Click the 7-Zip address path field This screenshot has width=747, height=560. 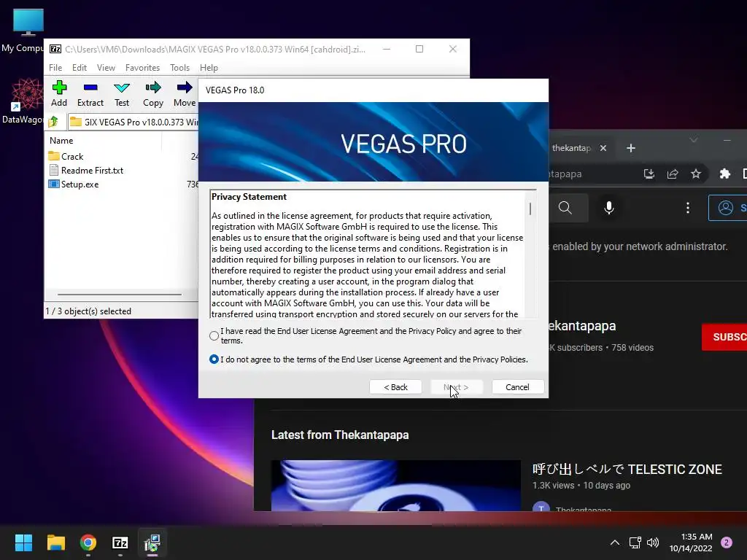[x=133, y=122]
